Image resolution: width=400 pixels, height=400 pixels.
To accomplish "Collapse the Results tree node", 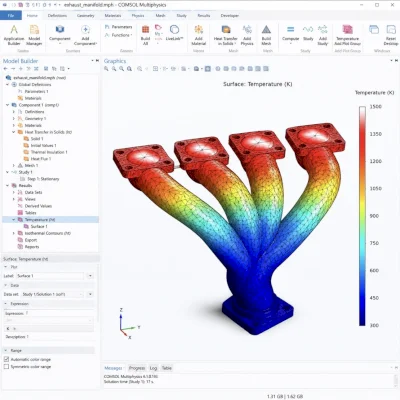I will pos(8,185).
